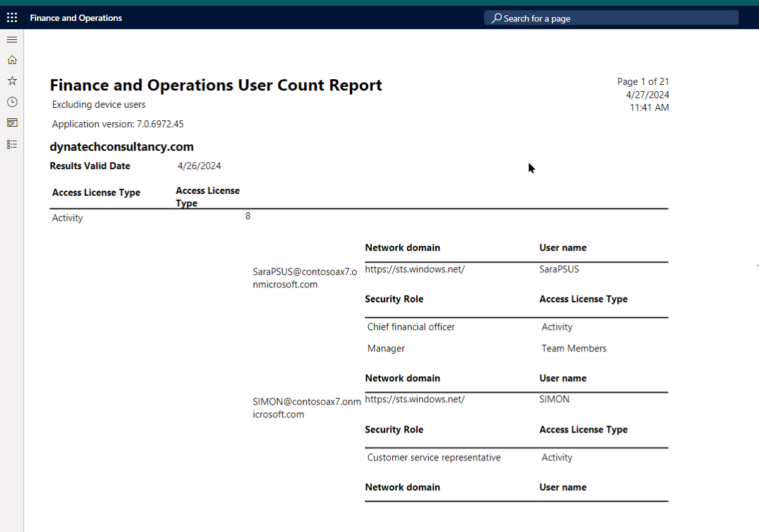The width and height of the screenshot is (759, 532).
Task: Click SIMON's 'https://sts.windows.net/' network domain
Action: (415, 400)
